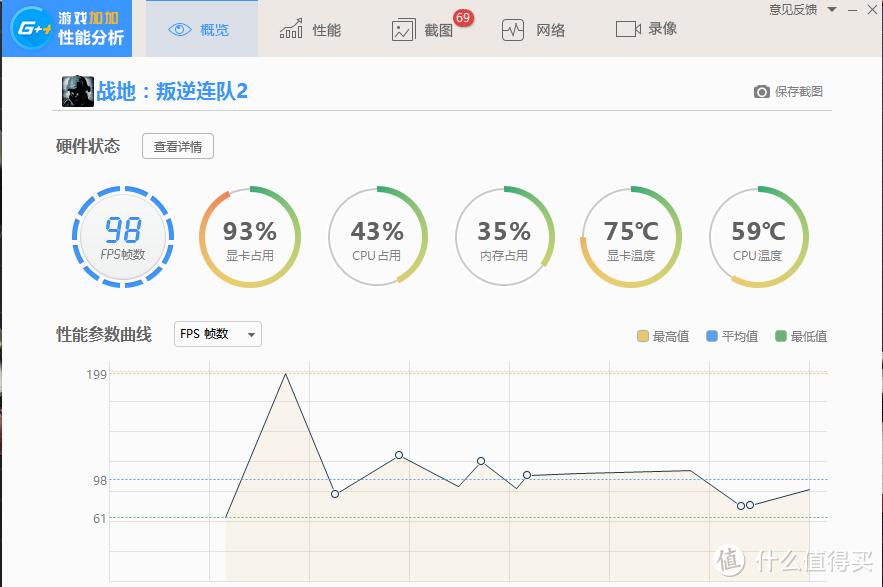The width and height of the screenshot is (883, 587).
Task: Click the pulse monitor icon of 网络
Action: pyautogui.click(x=513, y=30)
